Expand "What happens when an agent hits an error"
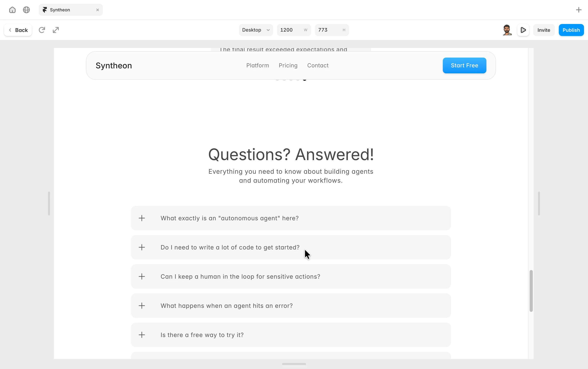 291,306
